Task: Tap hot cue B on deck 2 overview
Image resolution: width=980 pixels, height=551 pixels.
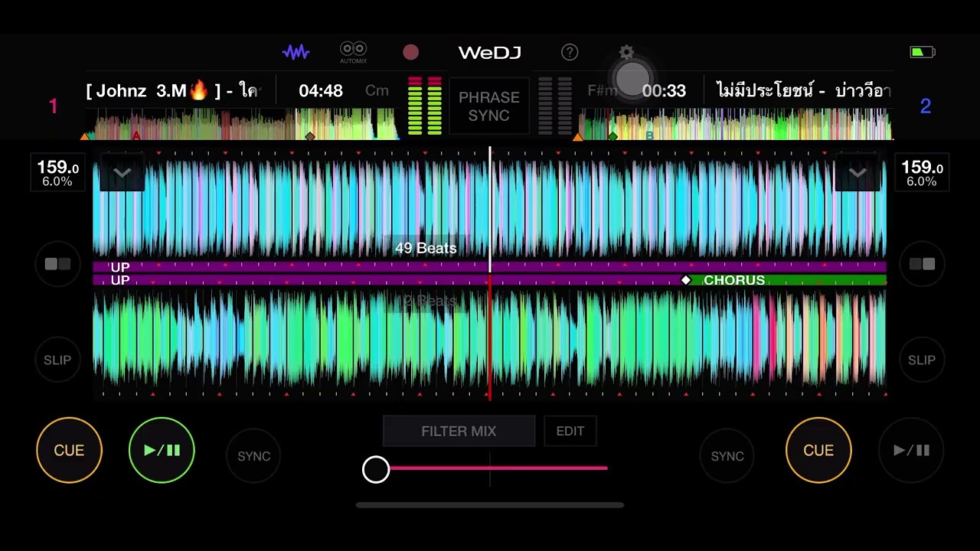Action: [649, 135]
